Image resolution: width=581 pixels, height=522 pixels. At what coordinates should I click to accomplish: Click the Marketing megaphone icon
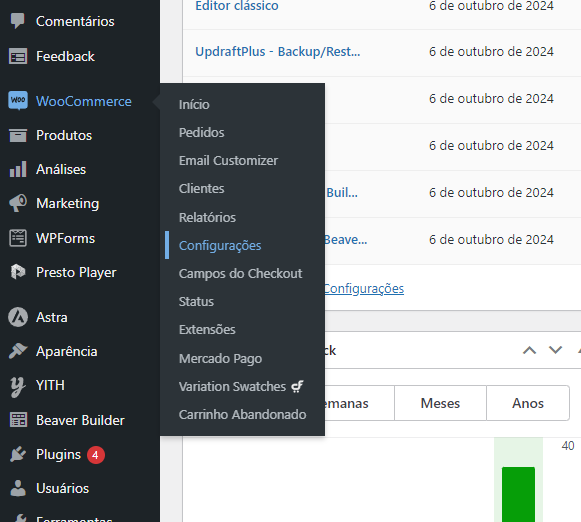click(18, 203)
